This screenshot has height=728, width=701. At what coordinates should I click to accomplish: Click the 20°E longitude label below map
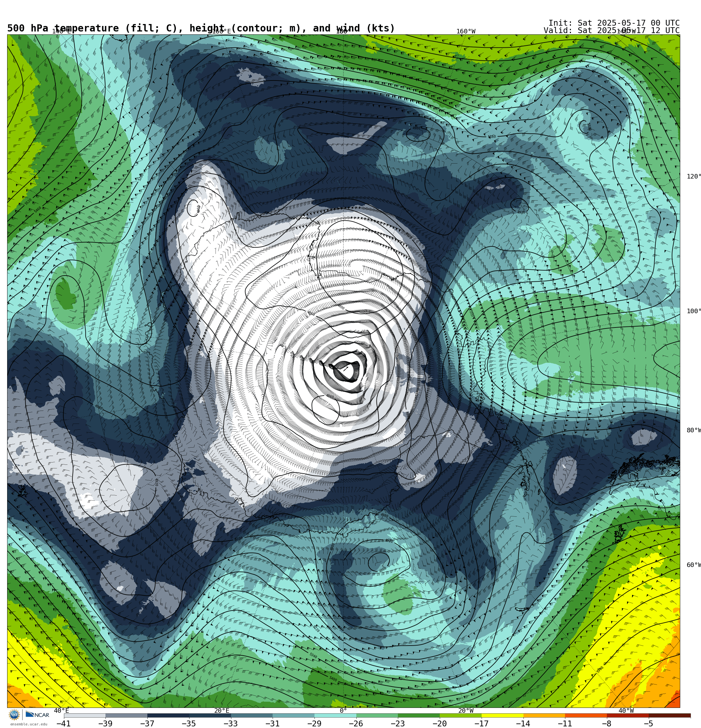click(222, 710)
